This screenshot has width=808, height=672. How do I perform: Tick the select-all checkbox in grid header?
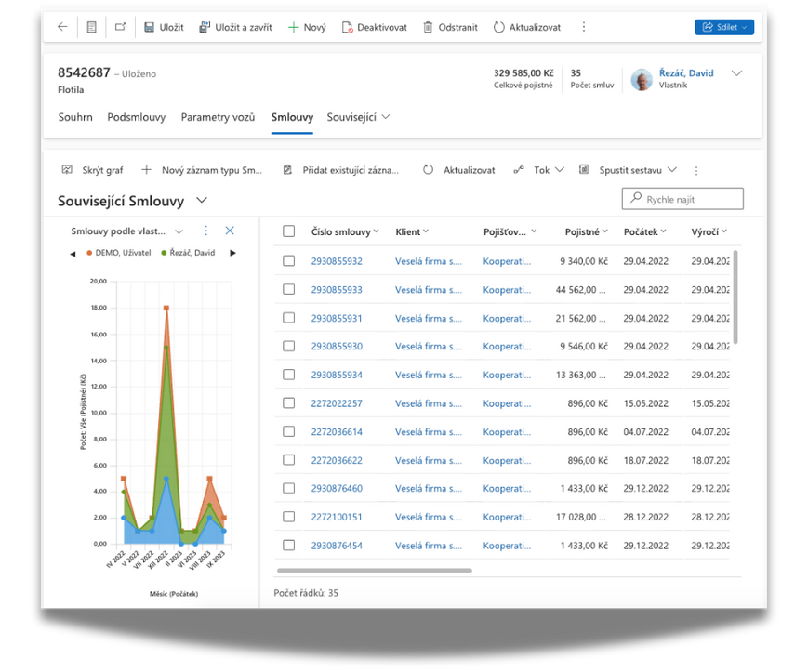point(289,231)
